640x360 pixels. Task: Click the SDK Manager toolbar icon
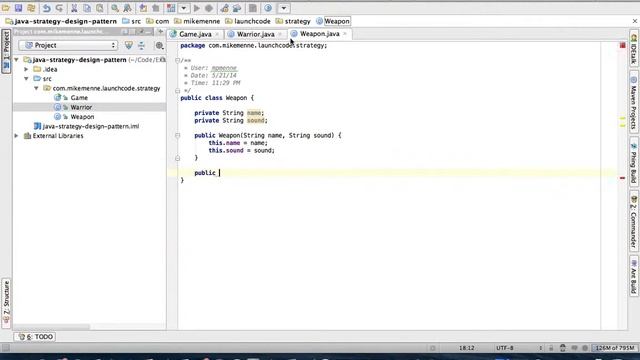(253, 8)
